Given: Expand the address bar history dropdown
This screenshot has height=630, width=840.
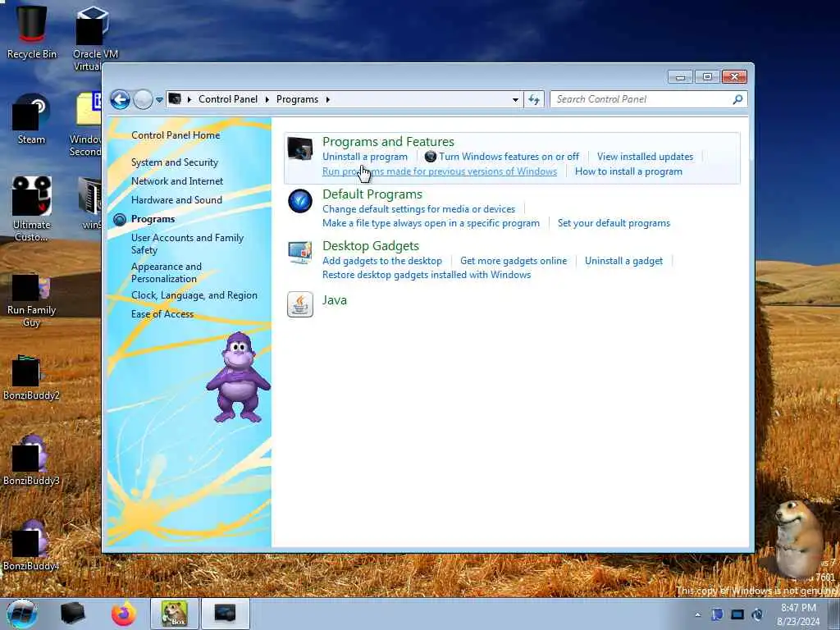Looking at the screenshot, I should click(515, 99).
